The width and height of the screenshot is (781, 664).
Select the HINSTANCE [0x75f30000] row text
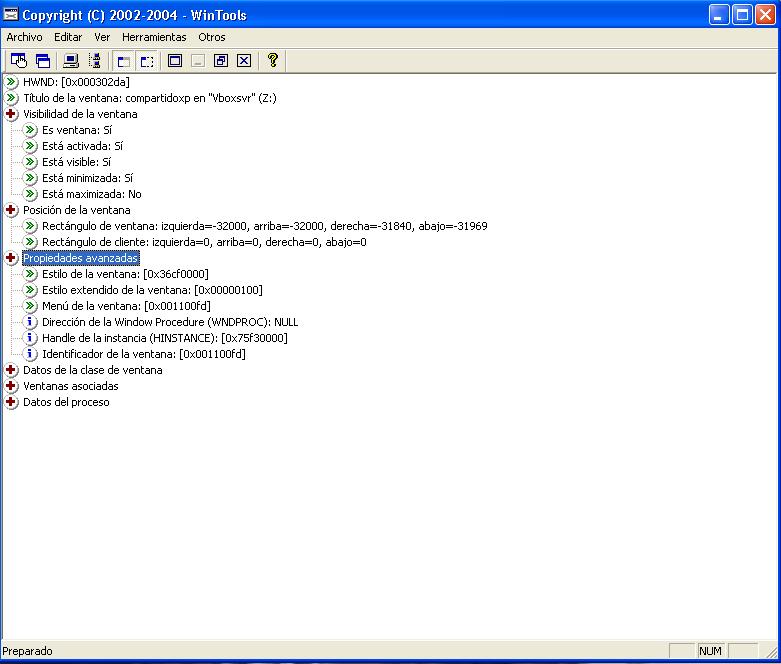164,338
